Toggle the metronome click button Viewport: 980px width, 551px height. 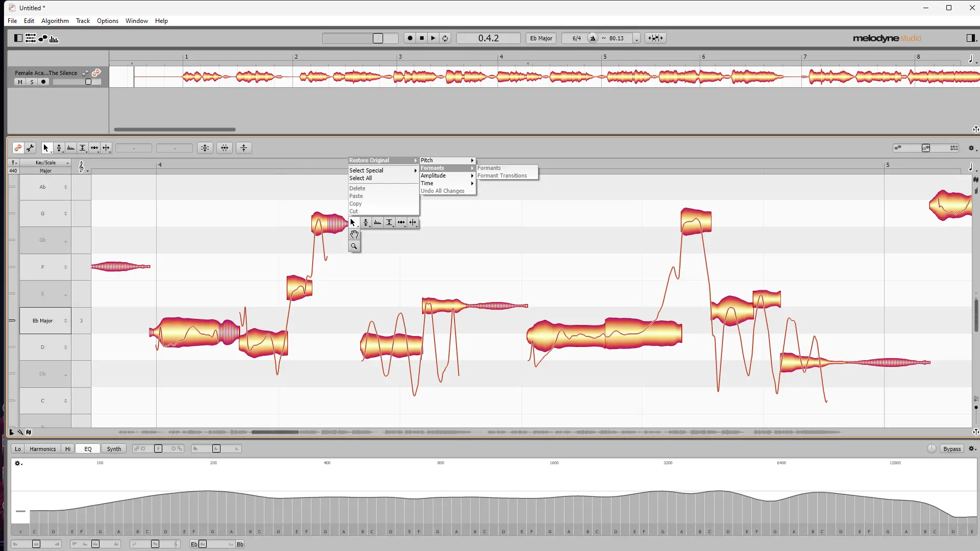point(593,38)
